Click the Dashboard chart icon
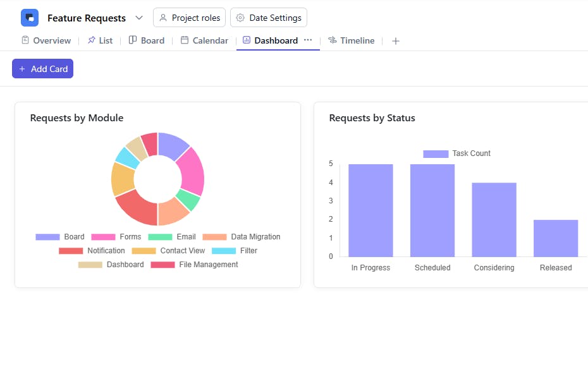Image resolution: width=588 pixels, height=379 pixels. [x=246, y=40]
